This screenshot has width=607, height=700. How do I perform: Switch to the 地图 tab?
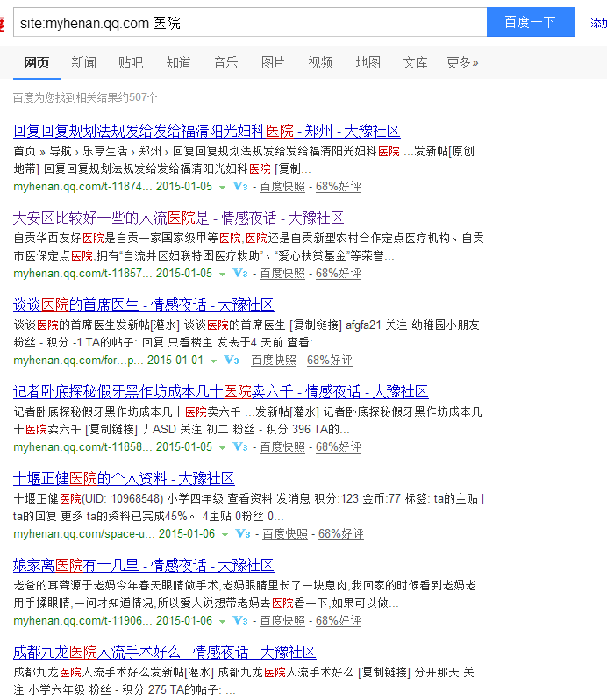coord(368,62)
